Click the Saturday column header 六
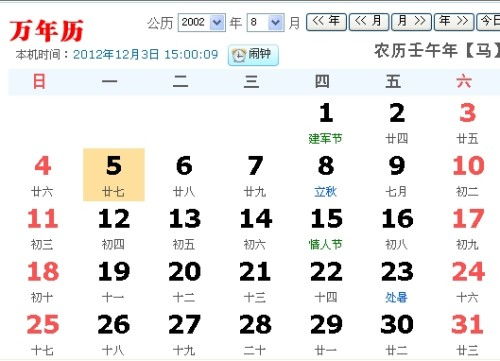Image resolution: width=500 pixels, height=361 pixels. pyautogui.click(x=464, y=82)
